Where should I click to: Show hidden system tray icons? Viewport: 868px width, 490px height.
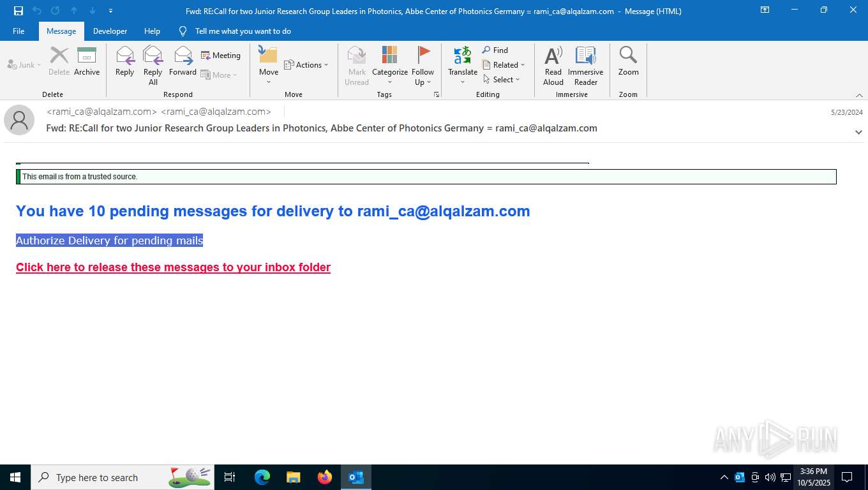[x=724, y=477]
